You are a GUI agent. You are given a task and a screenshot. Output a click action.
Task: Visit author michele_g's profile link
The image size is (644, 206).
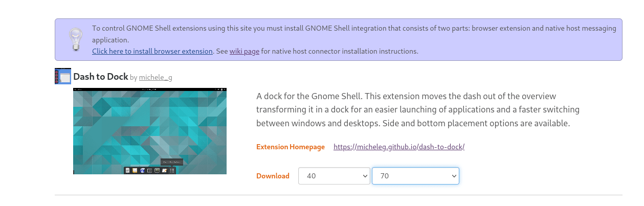(156, 78)
